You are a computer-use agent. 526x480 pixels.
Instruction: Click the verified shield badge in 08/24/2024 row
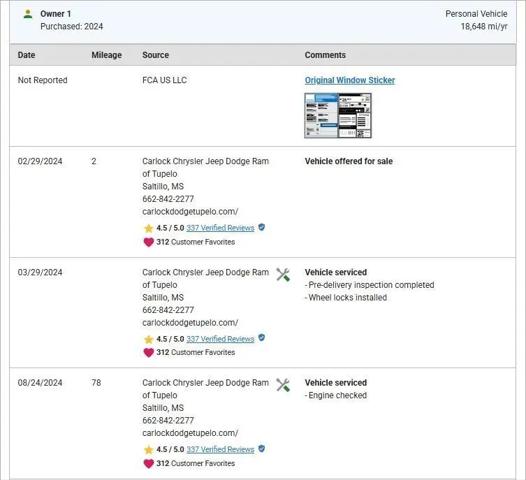click(262, 448)
